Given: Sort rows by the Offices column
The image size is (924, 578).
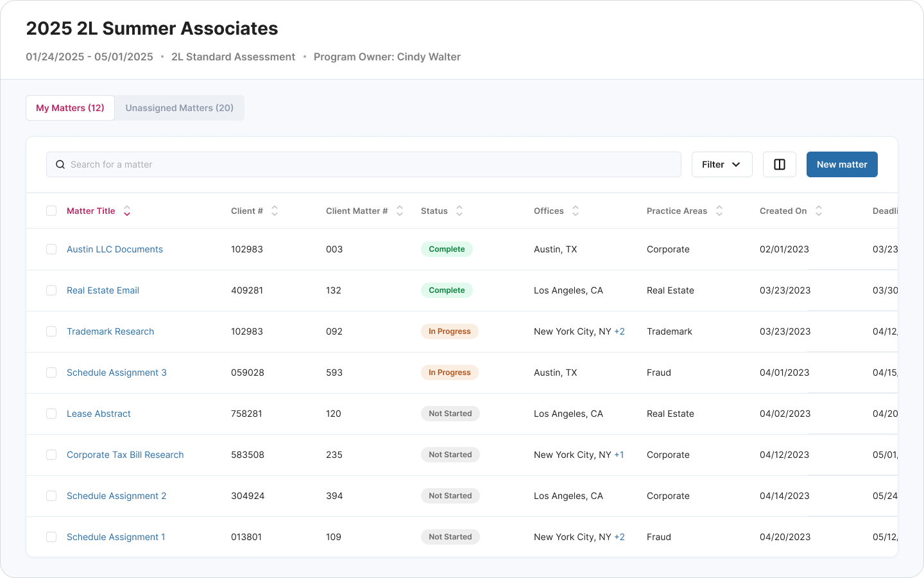Looking at the screenshot, I should [575, 211].
